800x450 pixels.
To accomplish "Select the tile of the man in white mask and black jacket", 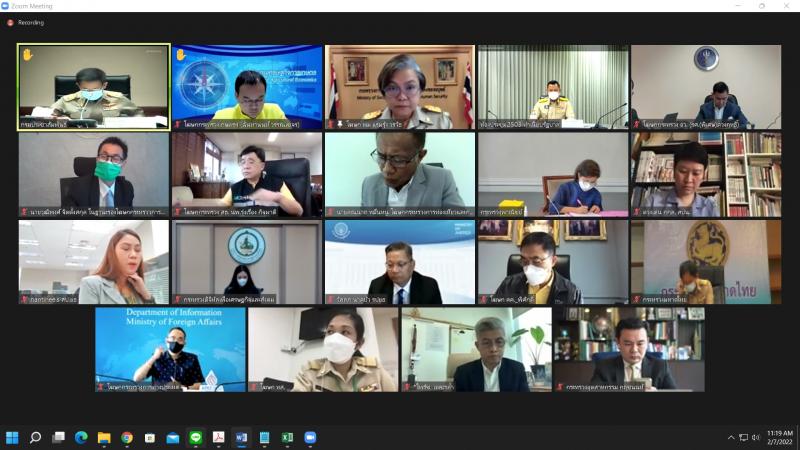I will [553, 262].
